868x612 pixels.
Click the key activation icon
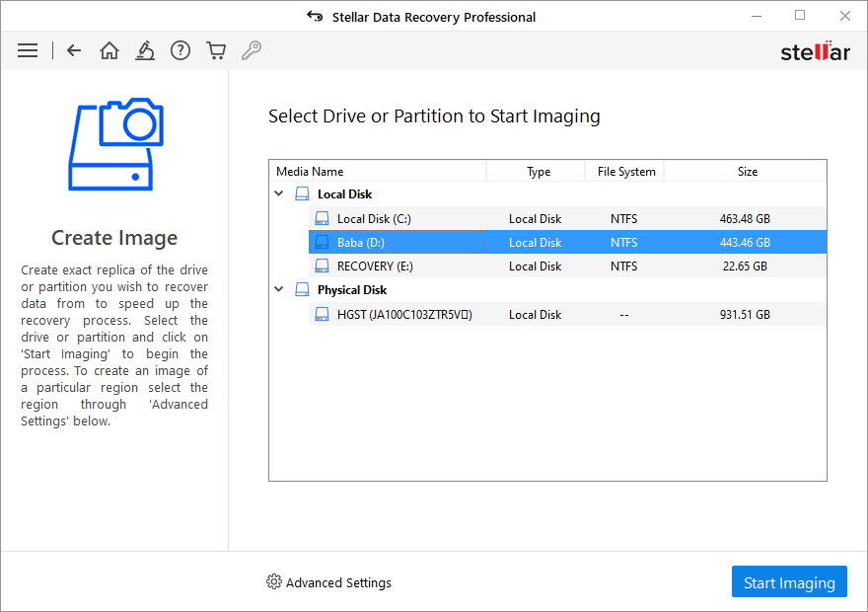[x=252, y=51]
